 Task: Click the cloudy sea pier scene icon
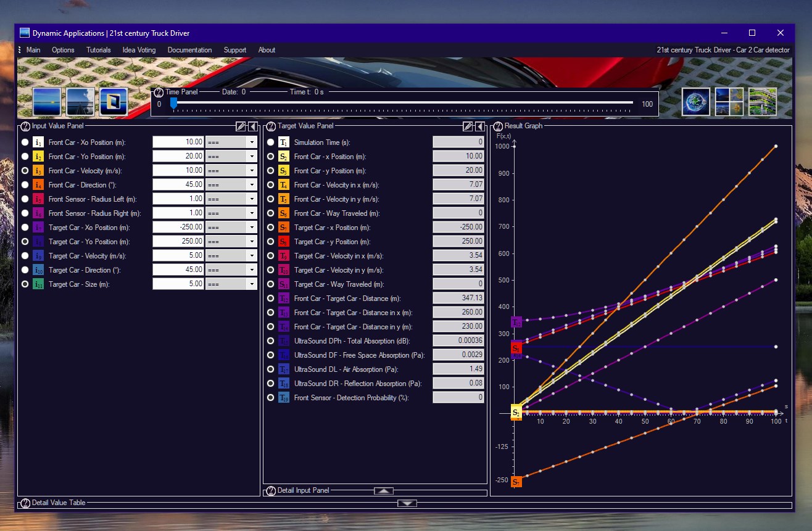click(80, 102)
